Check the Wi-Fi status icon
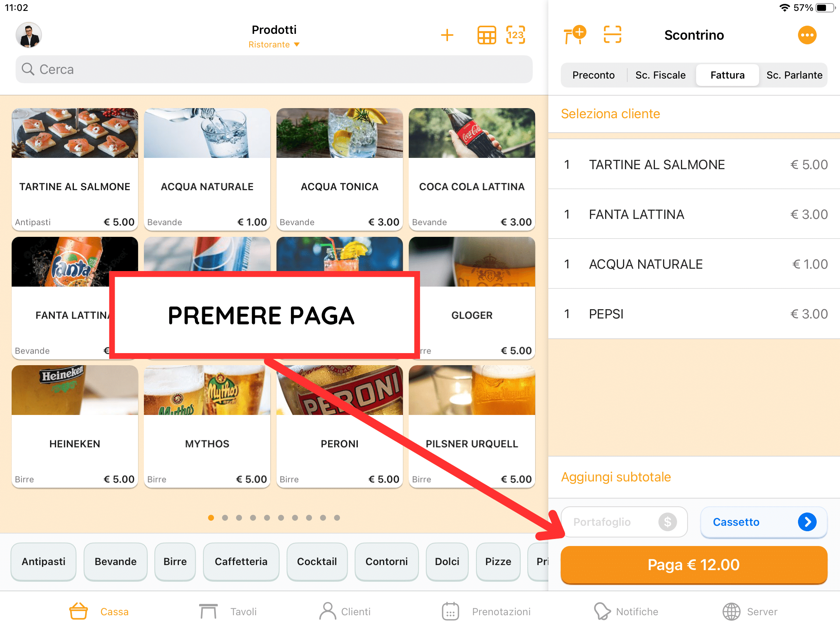Screen dimensions: 840x630 coord(785,8)
